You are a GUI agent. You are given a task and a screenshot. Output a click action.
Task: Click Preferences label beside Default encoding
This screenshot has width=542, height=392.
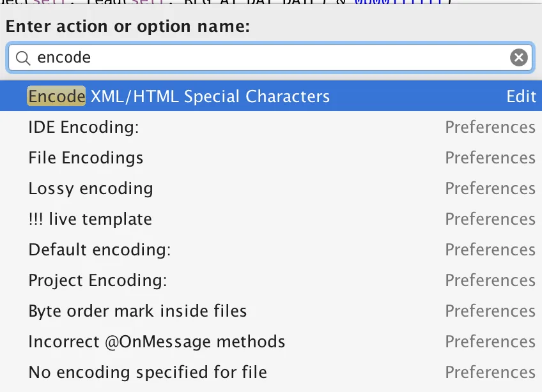[490, 250]
